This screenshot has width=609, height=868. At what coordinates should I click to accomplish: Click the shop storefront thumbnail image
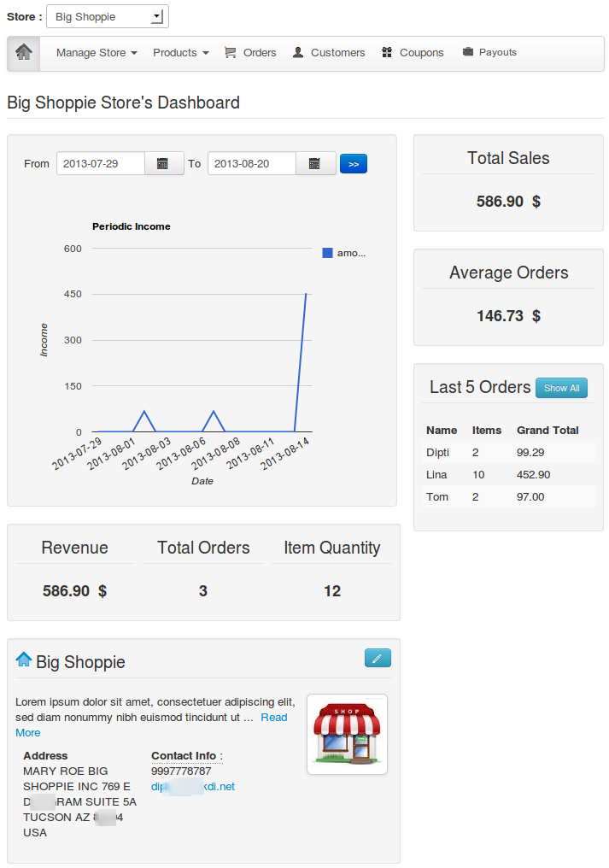coord(347,734)
